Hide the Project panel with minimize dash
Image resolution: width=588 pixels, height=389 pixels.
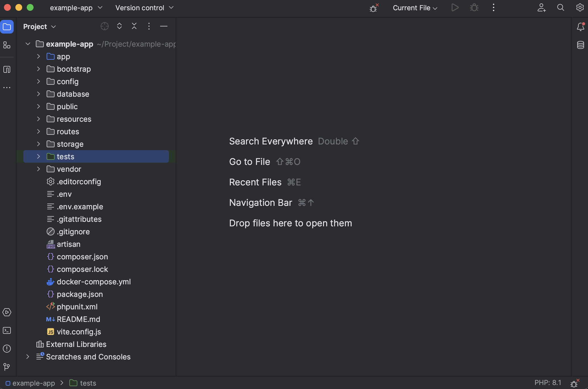pyautogui.click(x=164, y=26)
